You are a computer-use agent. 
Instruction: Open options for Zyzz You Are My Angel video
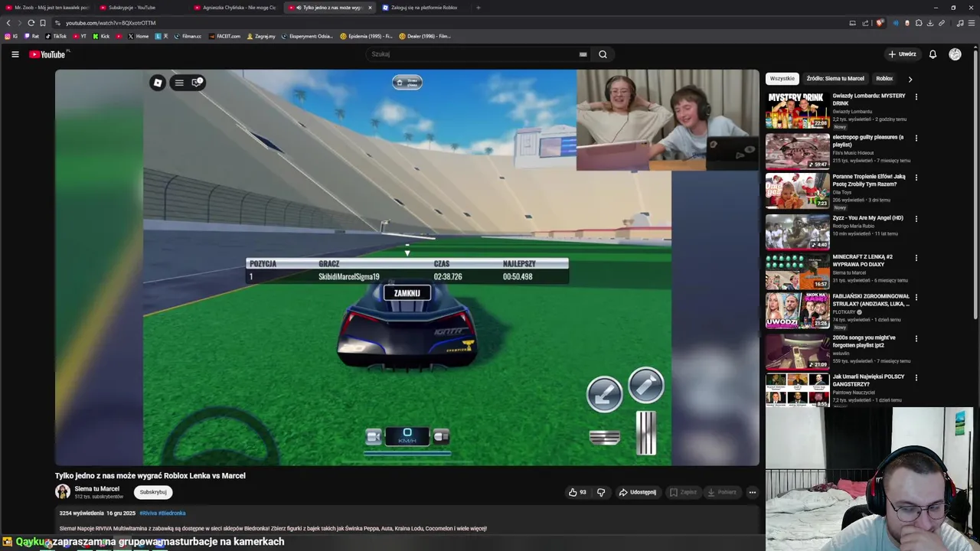coord(916,219)
